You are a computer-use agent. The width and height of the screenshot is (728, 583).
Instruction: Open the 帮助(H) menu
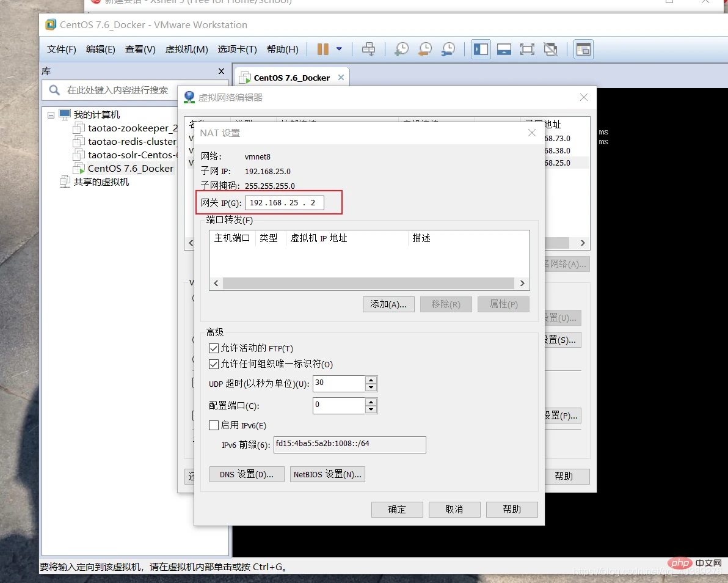pos(282,50)
